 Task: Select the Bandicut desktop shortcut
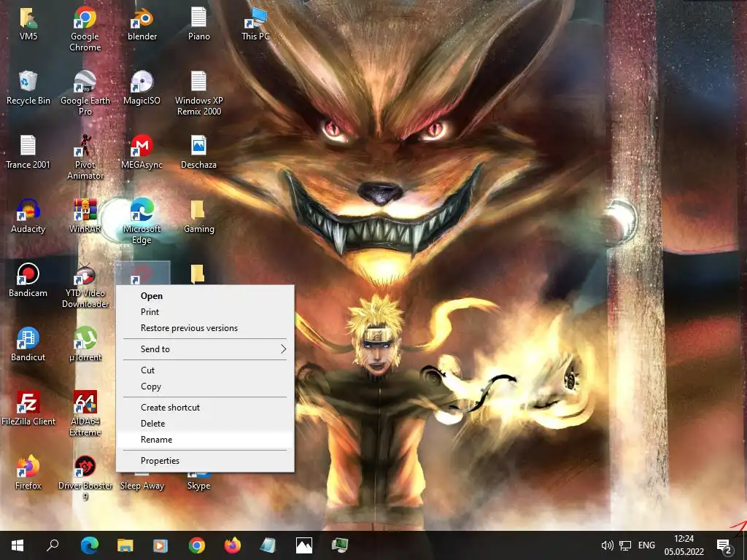(x=28, y=344)
